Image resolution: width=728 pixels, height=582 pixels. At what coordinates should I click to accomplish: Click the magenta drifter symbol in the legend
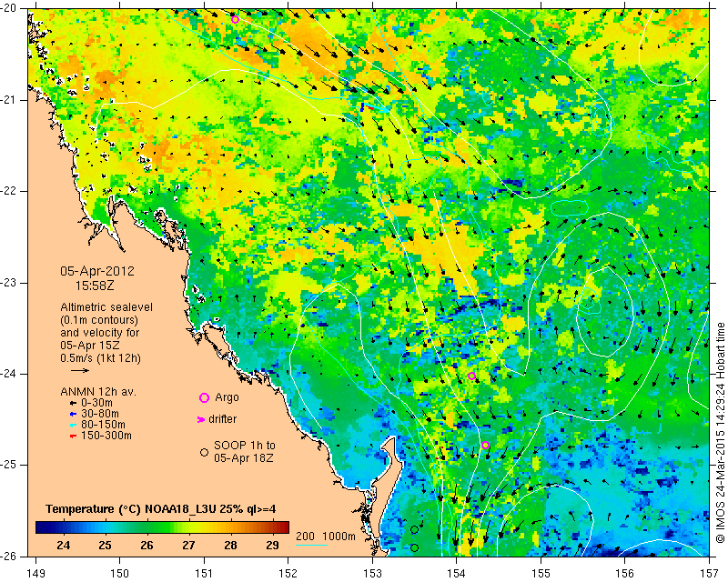tap(200, 419)
